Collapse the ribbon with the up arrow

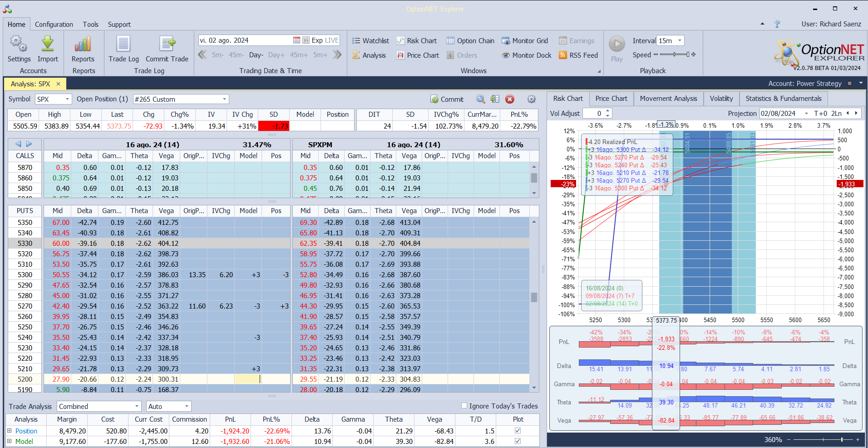(762, 24)
